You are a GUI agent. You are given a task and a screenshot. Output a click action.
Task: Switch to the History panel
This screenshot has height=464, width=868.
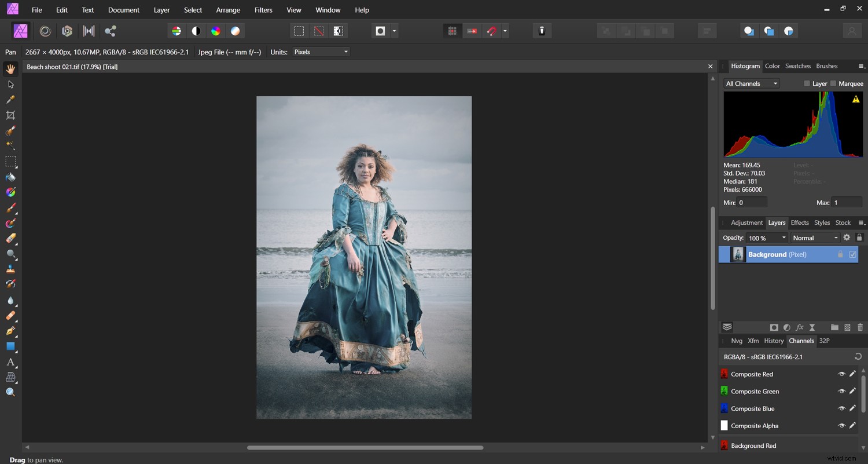click(774, 341)
